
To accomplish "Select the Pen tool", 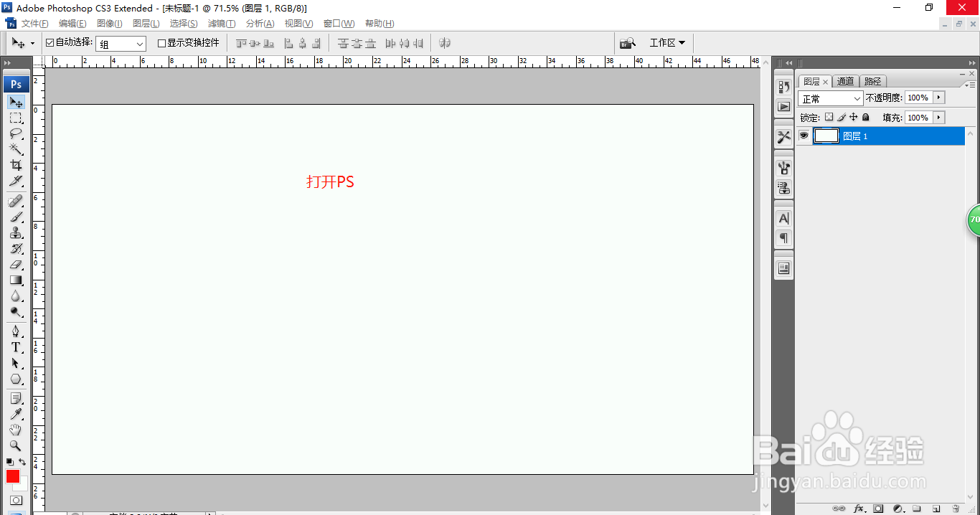I will [16, 331].
